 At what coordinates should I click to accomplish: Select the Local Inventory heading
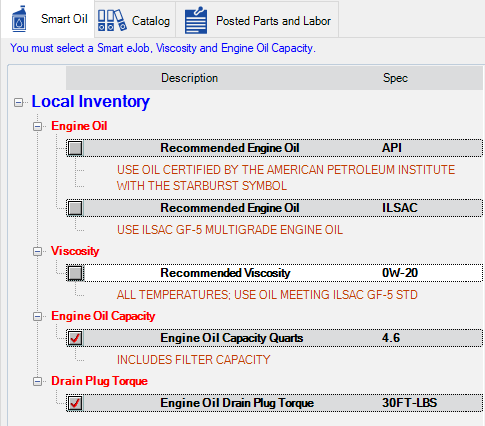[91, 101]
